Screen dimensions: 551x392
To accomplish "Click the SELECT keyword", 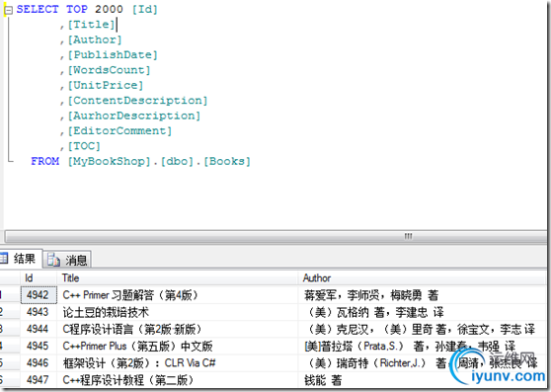I will pyautogui.click(x=38, y=9).
